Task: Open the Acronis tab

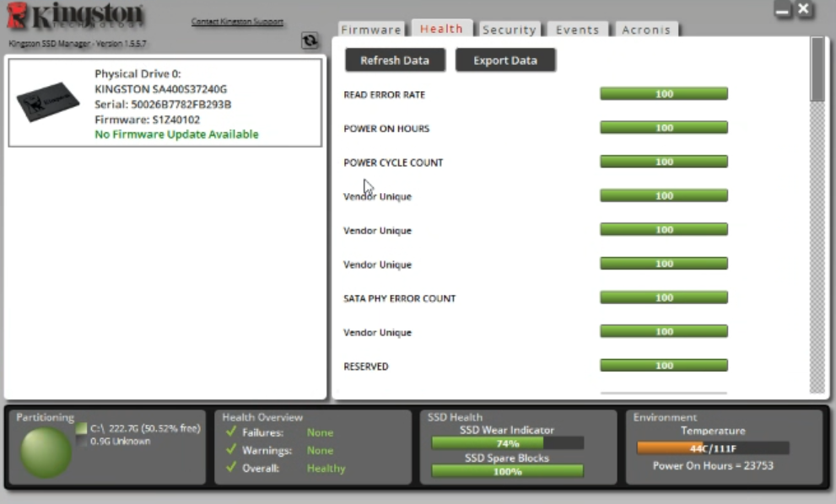Action: [646, 29]
